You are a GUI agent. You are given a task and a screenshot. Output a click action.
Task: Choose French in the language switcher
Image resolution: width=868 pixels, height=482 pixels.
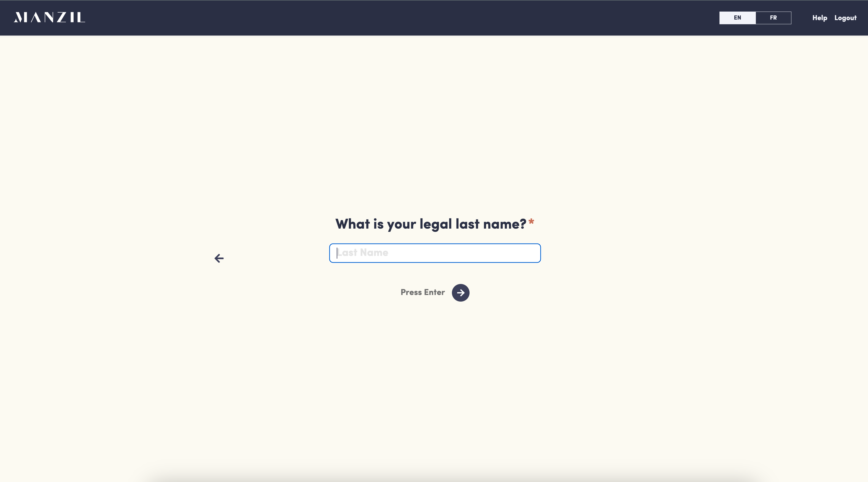pyautogui.click(x=773, y=18)
